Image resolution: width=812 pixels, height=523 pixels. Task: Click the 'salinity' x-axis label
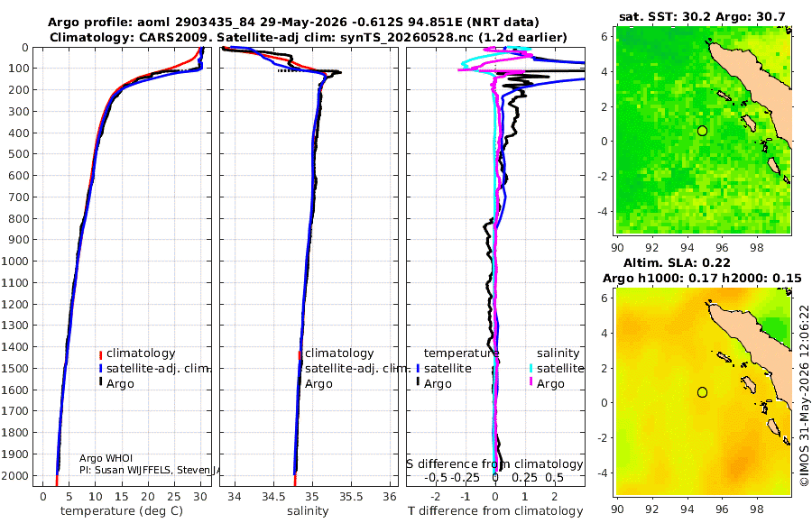tap(308, 510)
